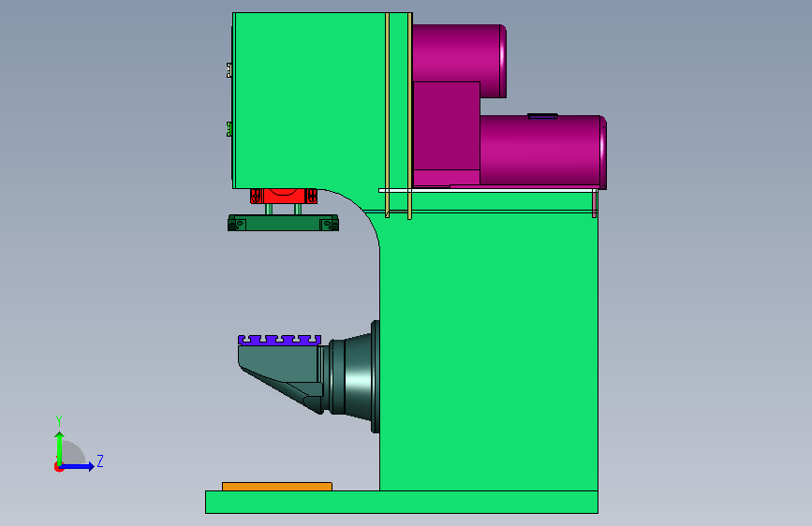Screen dimensions: 812x526
Task: Select the purple T-slot table top
Action: pos(280,340)
